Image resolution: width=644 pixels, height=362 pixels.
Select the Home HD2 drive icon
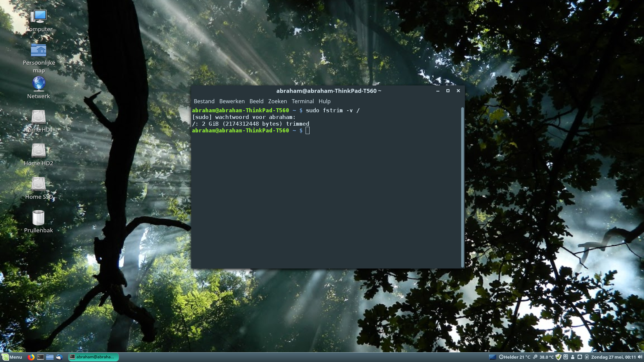coord(39,155)
